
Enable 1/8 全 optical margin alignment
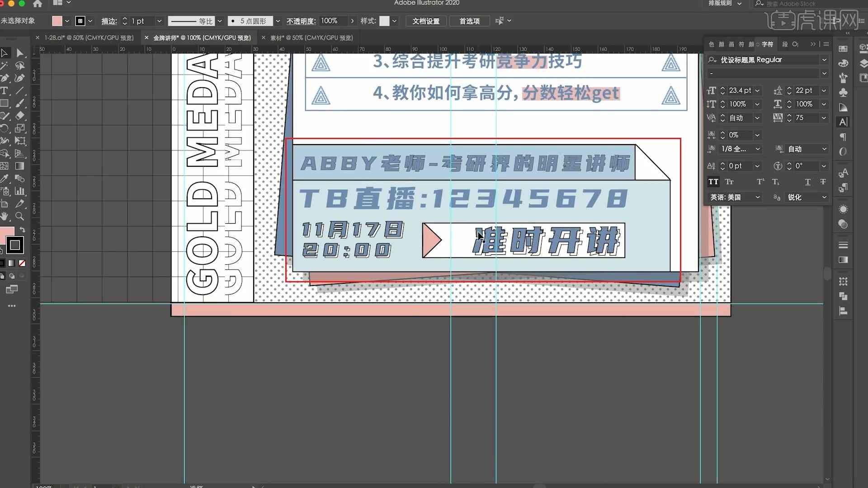pyautogui.click(x=739, y=149)
